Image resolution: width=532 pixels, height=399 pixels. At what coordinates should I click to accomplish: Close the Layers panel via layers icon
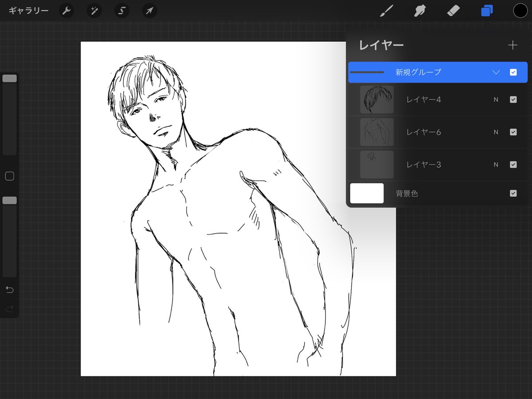coord(487,11)
